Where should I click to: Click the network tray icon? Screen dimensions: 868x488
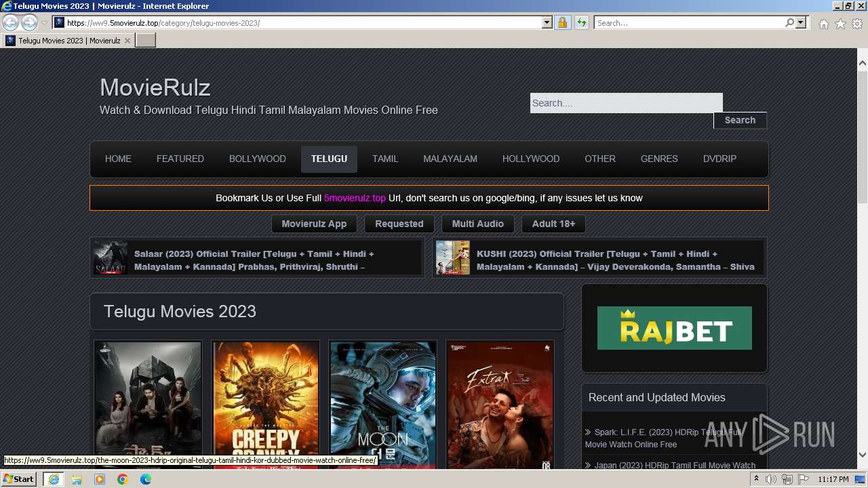click(787, 479)
